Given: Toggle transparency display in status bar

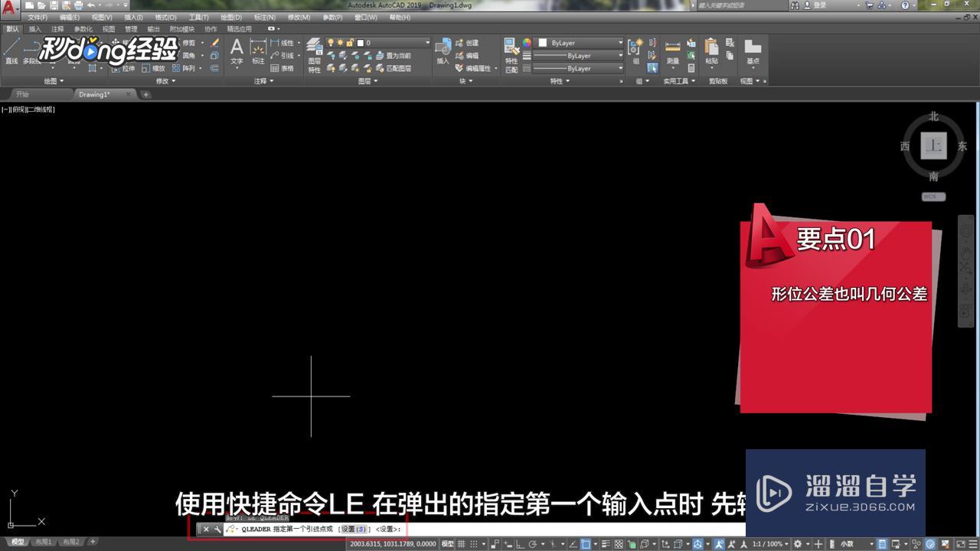Looking at the screenshot, I should click(x=619, y=544).
